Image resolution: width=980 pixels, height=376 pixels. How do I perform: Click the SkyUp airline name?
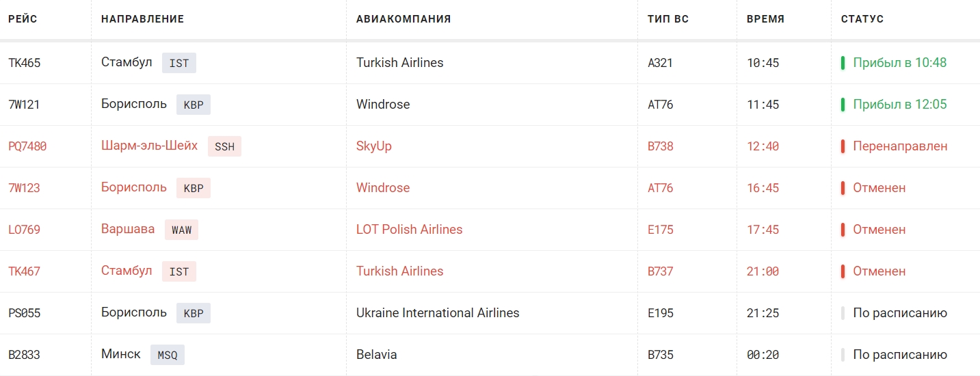coord(374,146)
